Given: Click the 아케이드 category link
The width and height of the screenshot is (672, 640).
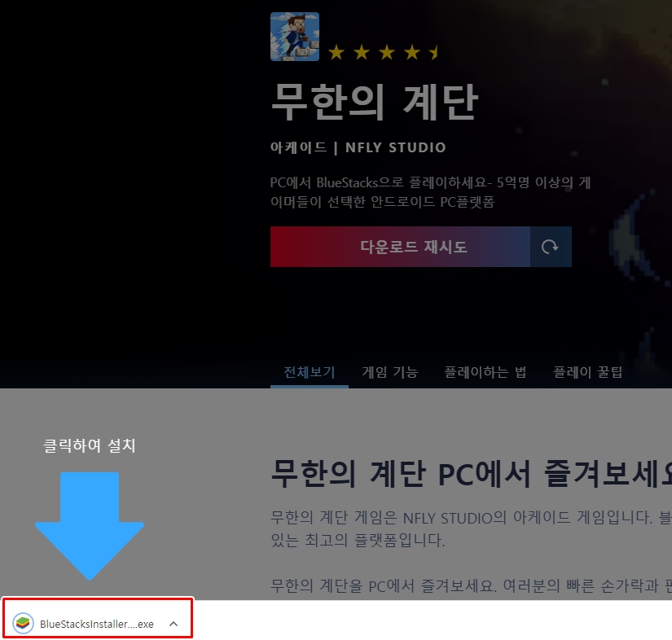Looking at the screenshot, I should point(298,147).
